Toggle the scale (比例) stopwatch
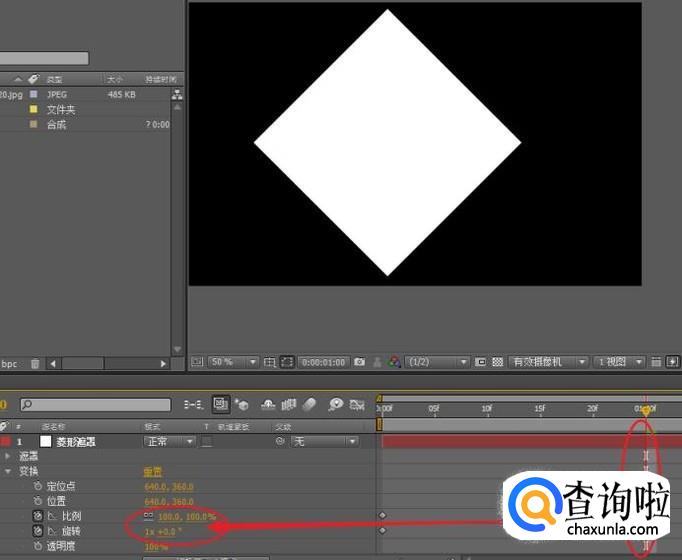 click(37, 515)
